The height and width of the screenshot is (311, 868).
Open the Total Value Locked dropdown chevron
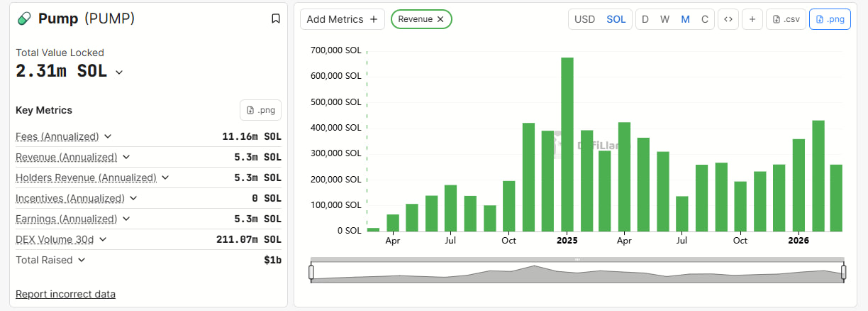pyautogui.click(x=119, y=72)
